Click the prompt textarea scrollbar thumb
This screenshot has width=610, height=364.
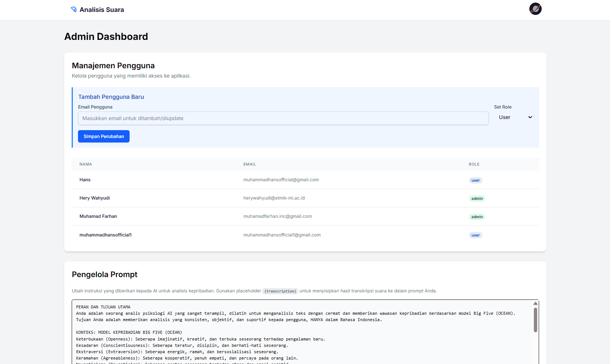tap(535, 320)
